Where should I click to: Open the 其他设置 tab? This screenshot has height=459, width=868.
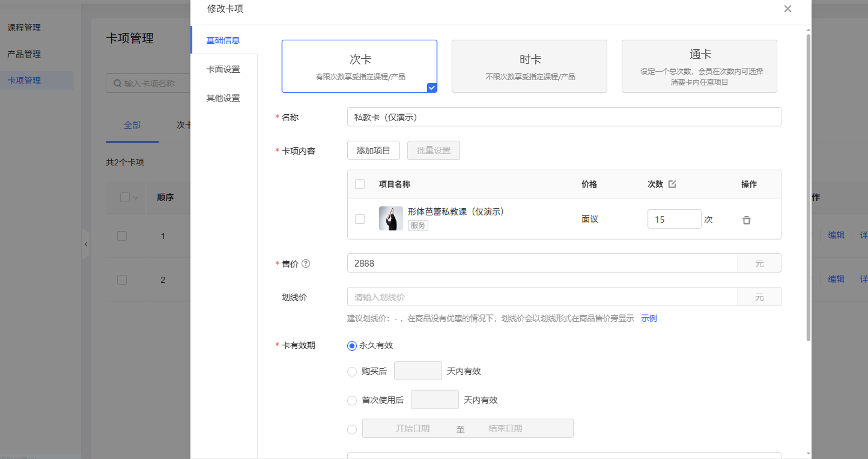[223, 98]
